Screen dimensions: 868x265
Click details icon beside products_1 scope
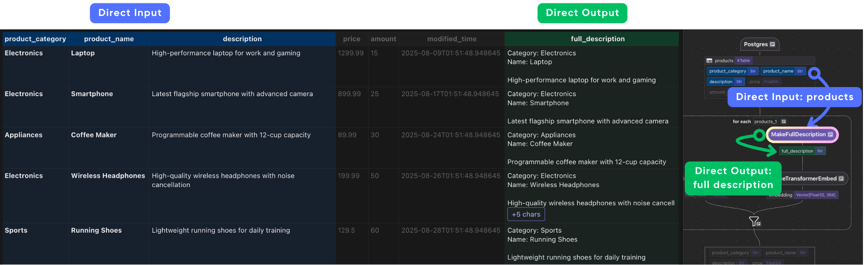(783, 122)
